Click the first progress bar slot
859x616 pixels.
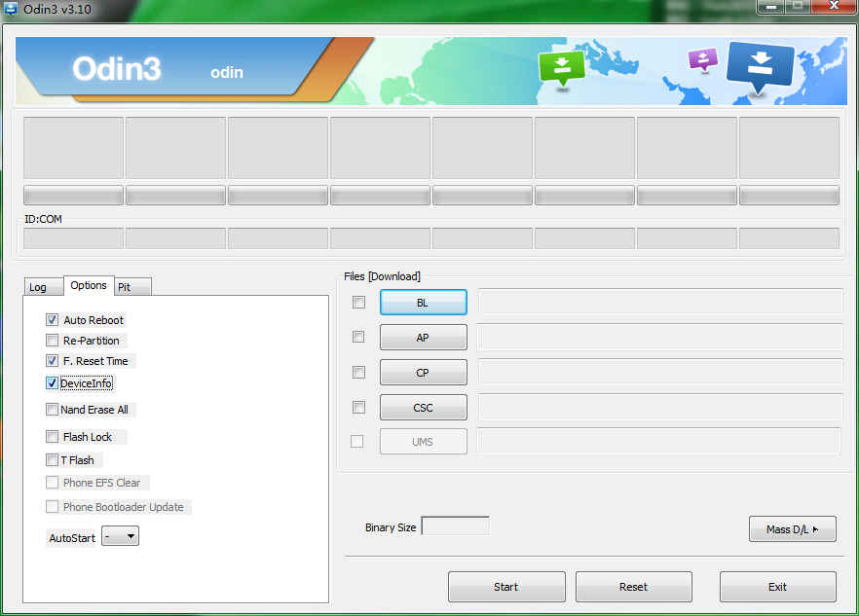pos(73,195)
